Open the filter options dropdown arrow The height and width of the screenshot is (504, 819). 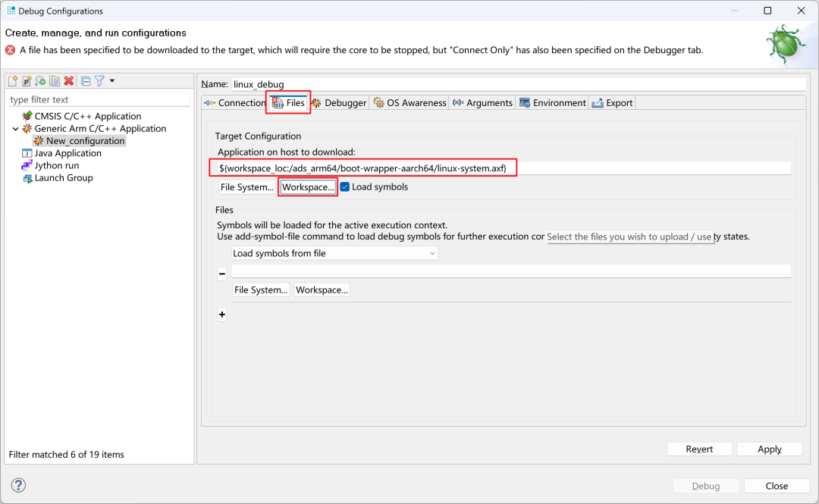(x=112, y=81)
